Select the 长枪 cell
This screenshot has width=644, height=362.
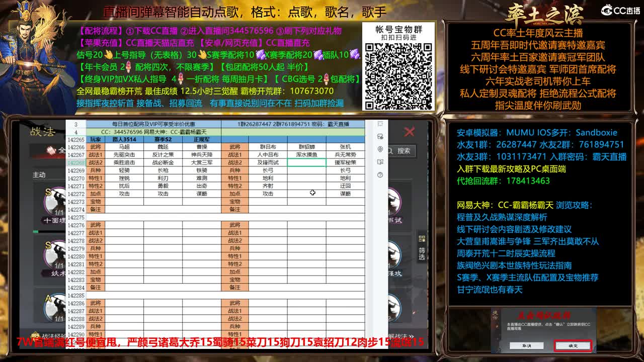click(163, 170)
